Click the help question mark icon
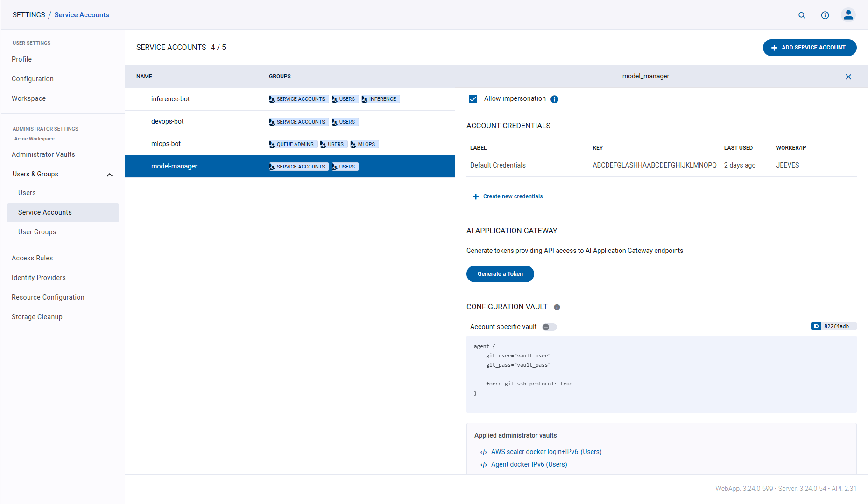The image size is (868, 504). click(825, 15)
